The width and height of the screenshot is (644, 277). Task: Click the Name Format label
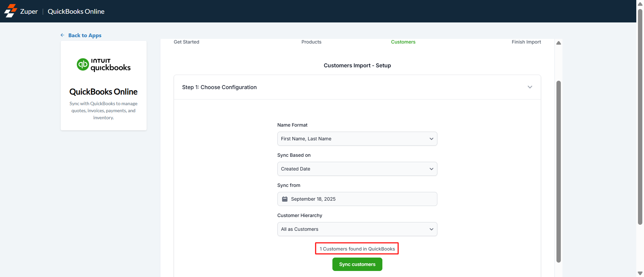[x=292, y=125]
